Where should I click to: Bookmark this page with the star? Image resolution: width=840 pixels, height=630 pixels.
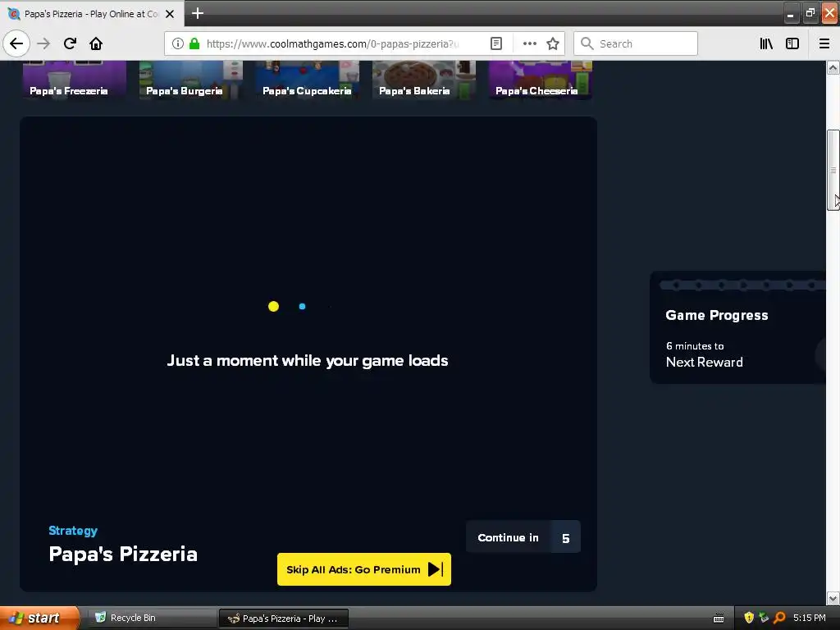pyautogui.click(x=553, y=43)
